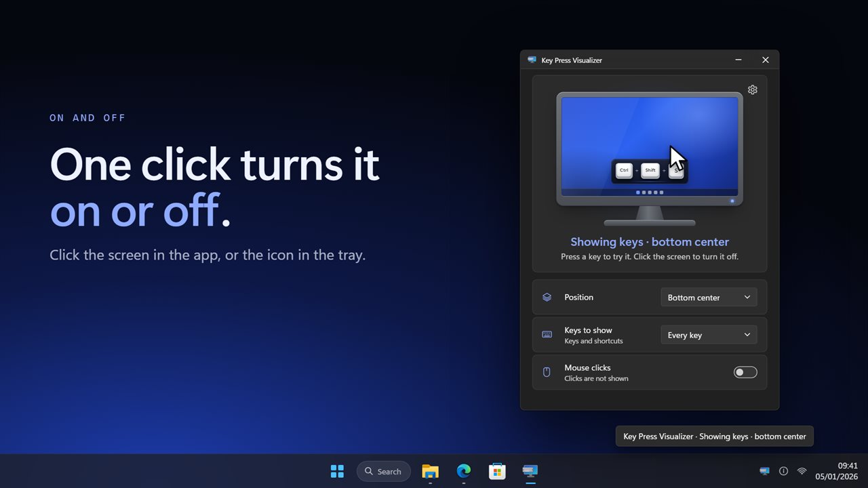The height and width of the screenshot is (488, 868).
Task: Open the Wi-Fi network icon in the tray
Action: [802, 471]
